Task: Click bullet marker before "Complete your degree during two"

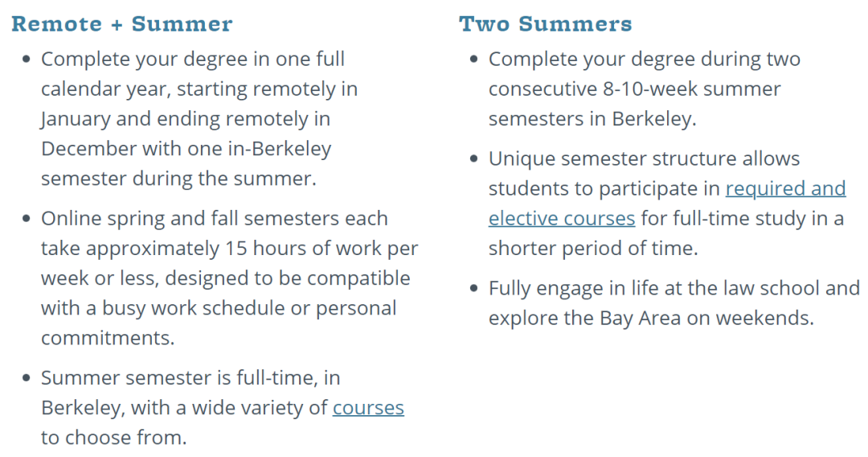Action: 473,59
